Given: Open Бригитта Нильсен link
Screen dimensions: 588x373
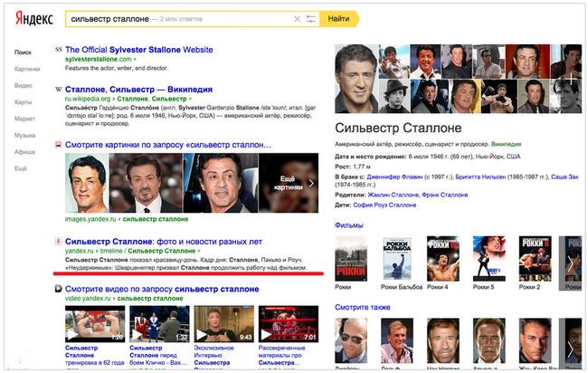Looking at the screenshot, I should click(480, 177).
